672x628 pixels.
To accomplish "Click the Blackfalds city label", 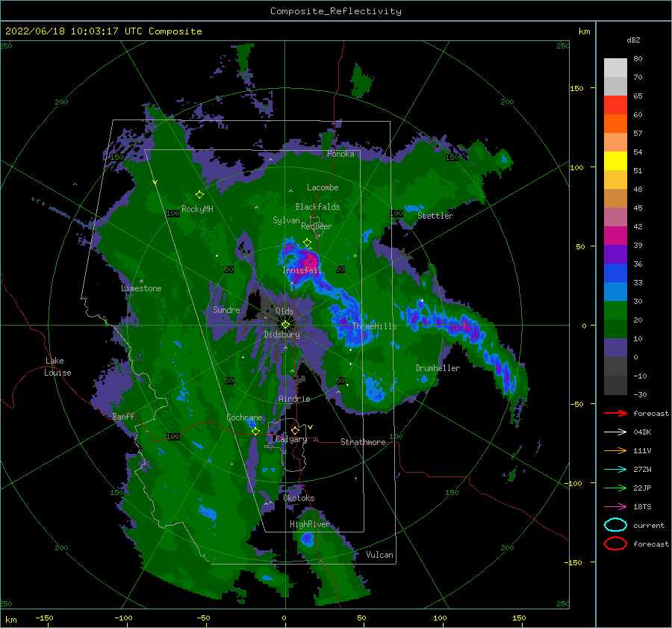I will click(317, 207).
